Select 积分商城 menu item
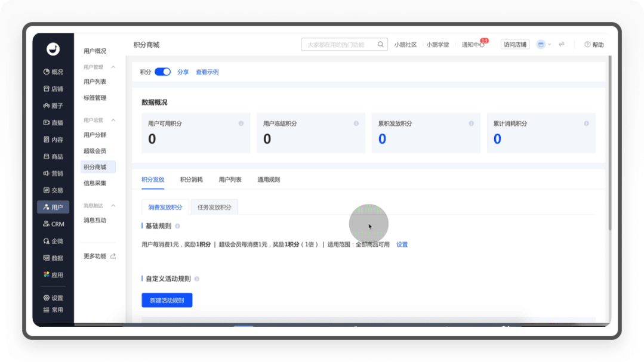This screenshot has height=362, width=644. click(x=98, y=167)
